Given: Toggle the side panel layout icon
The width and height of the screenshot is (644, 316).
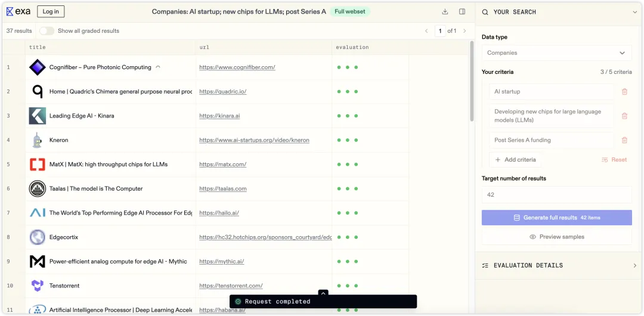Looking at the screenshot, I should [462, 11].
